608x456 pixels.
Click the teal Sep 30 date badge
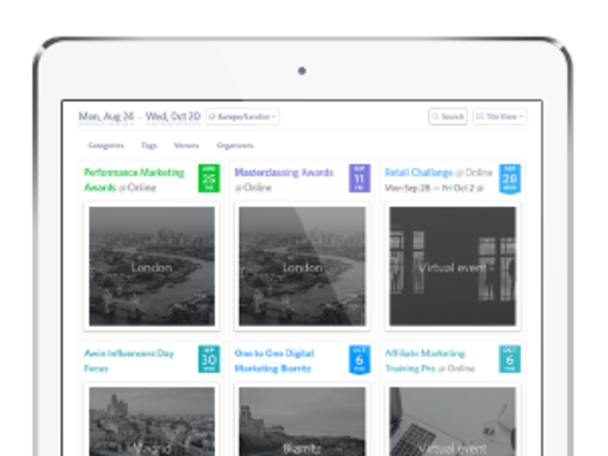point(208,359)
